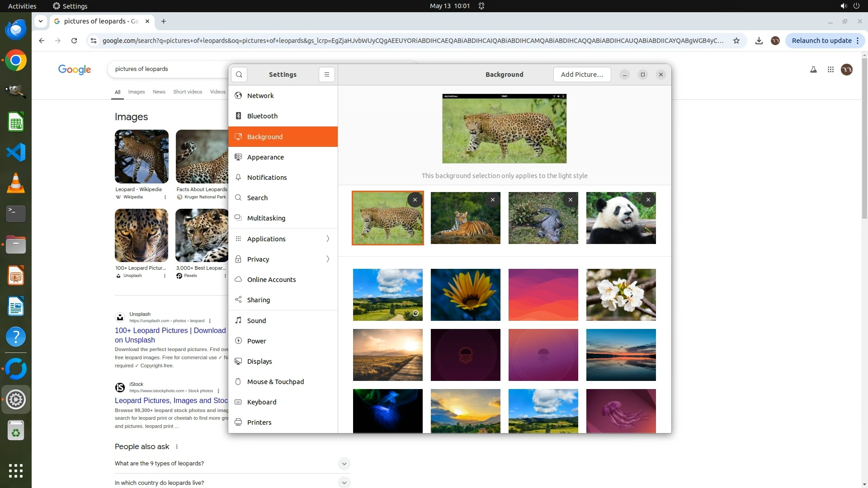Open Appearance in Settings sidebar
This screenshot has width=868, height=488.
coord(265,157)
